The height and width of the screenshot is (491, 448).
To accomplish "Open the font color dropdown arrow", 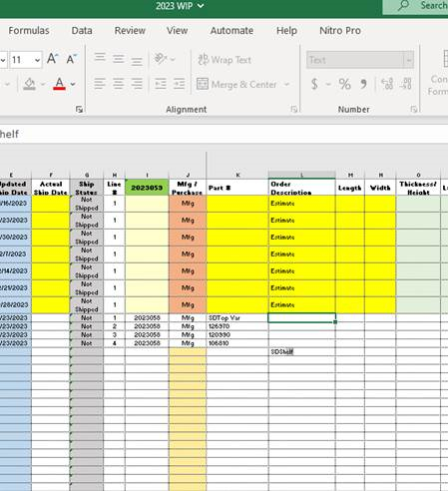I will tap(73, 84).
